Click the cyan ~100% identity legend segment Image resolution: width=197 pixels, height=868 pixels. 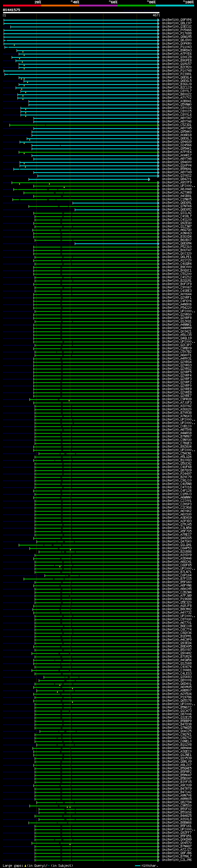[x=175, y=6]
